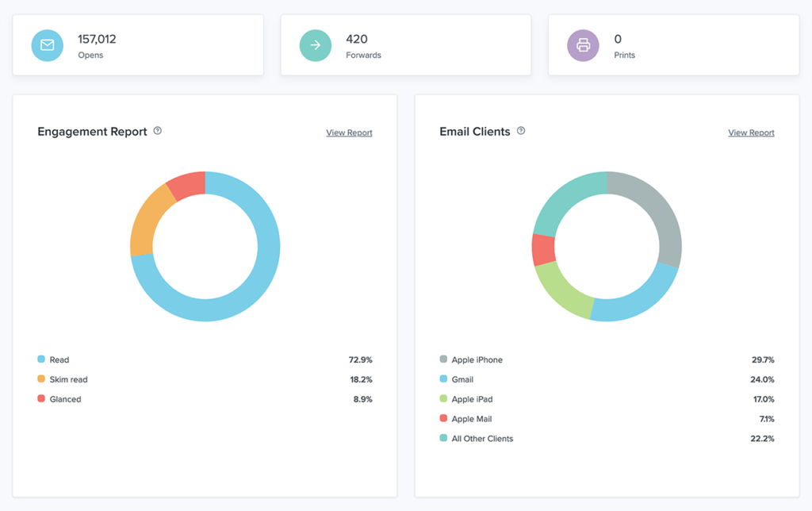Screen dimensions: 812x511
Task: Click the gray Apple iPhone legend swatch
Action: tap(443, 359)
